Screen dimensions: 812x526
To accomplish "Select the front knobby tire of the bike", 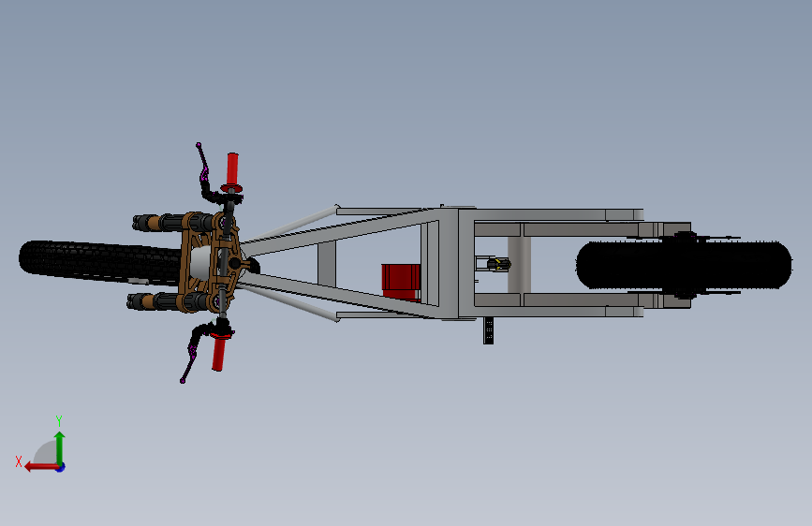I will pyautogui.click(x=101, y=262).
